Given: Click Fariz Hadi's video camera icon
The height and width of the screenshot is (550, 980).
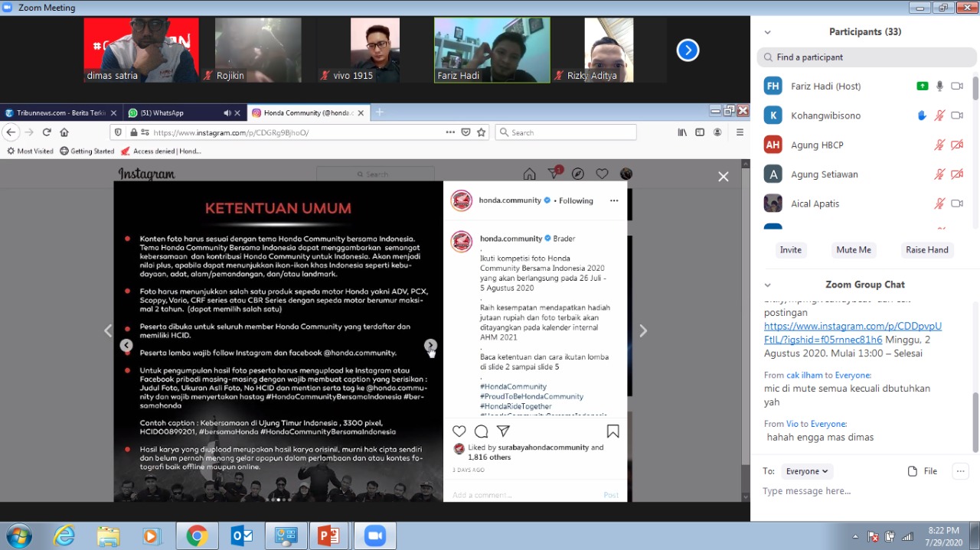Looking at the screenshot, I should click(957, 86).
